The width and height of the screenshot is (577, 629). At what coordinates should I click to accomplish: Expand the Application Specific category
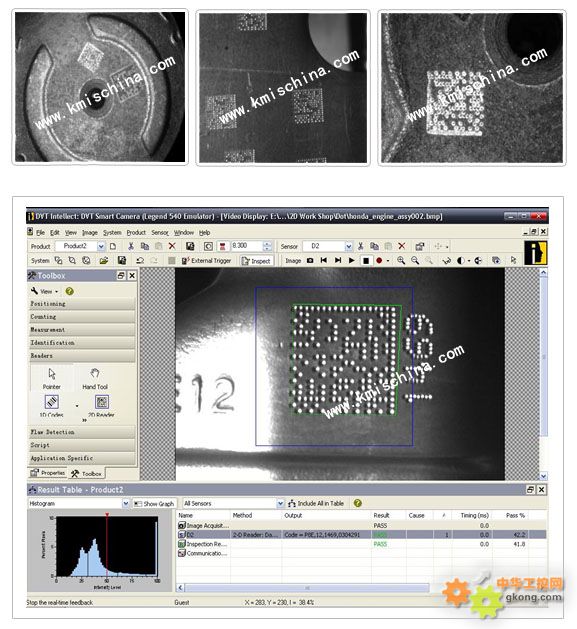(x=82, y=458)
